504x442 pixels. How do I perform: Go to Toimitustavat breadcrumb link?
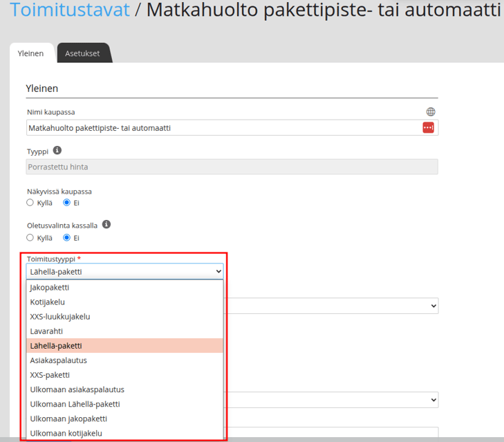[x=70, y=10]
